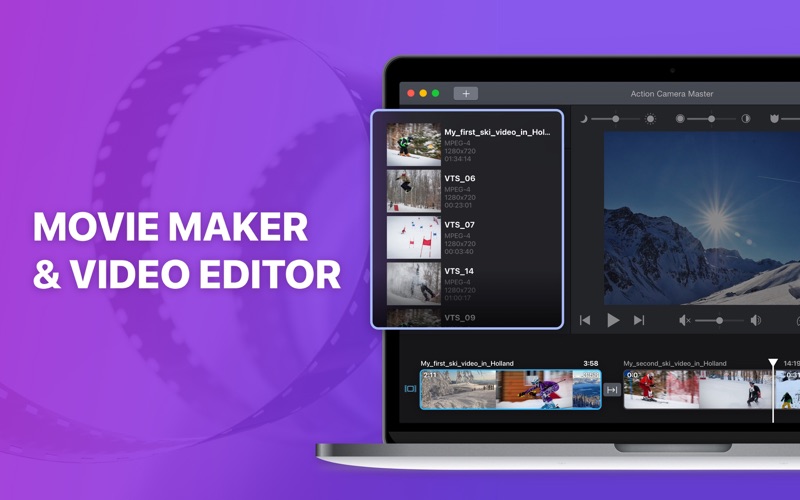This screenshot has height=500, width=800.
Task: Click the 14:19 duration label
Action: pyautogui.click(x=791, y=363)
